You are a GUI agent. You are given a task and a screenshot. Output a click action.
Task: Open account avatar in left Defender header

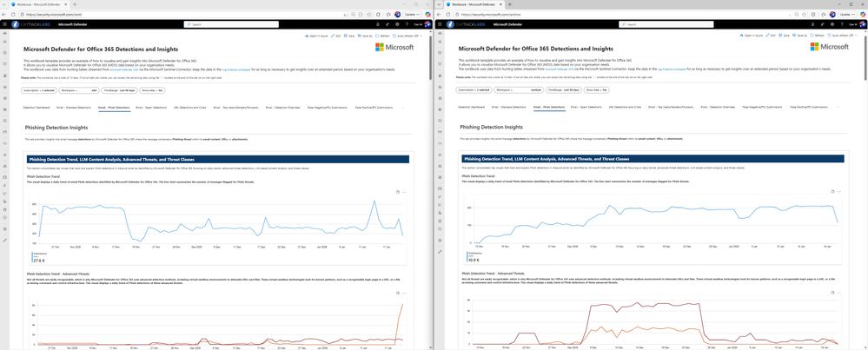pos(427,24)
